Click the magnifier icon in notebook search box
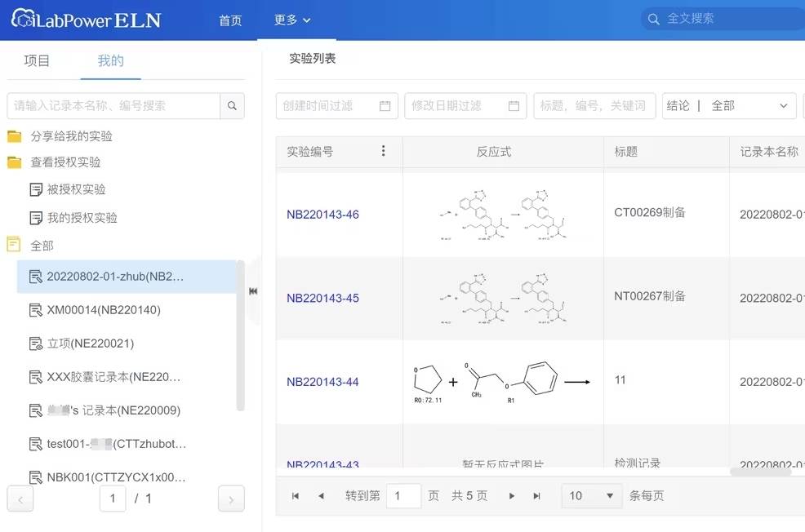 pos(232,106)
